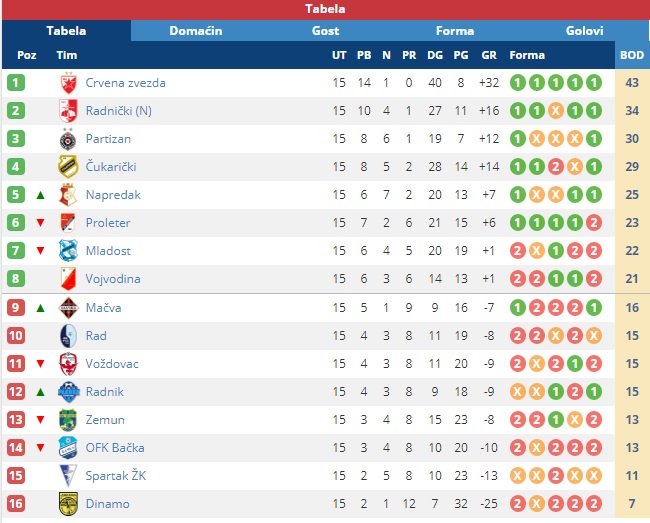Click the Radnik club crest icon

tap(68, 392)
